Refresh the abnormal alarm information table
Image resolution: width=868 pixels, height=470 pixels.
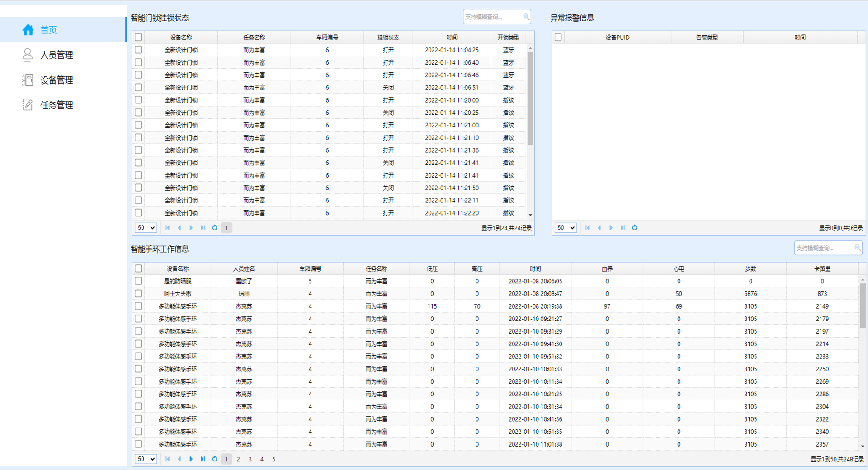click(635, 228)
